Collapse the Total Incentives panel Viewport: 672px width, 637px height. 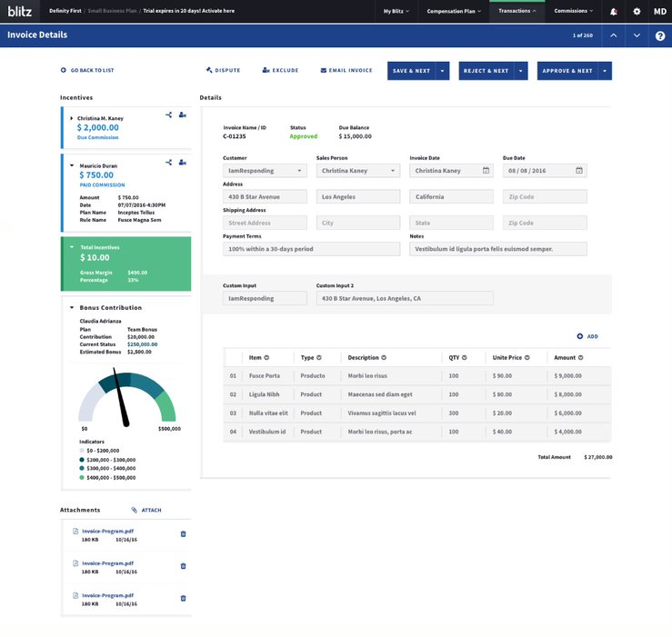pos(72,247)
